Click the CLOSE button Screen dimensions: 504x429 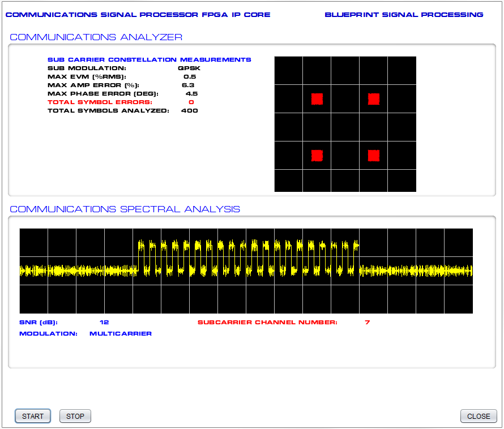[x=479, y=416]
